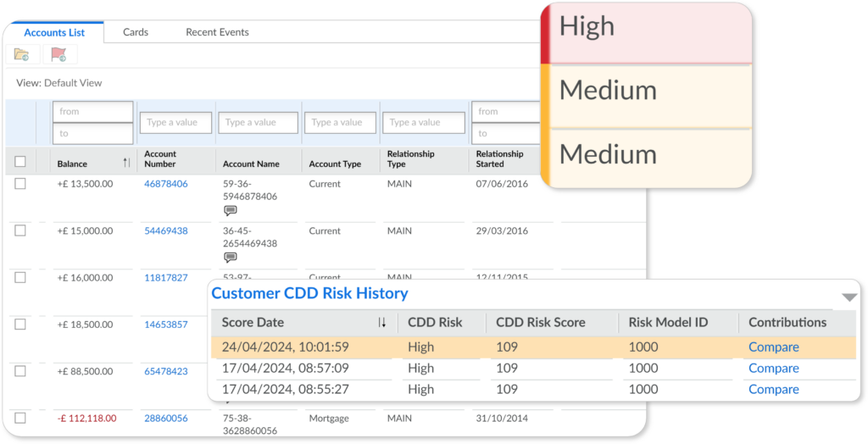Open account number 46878406
Viewport: 868px width, 444px height.
tap(166, 183)
